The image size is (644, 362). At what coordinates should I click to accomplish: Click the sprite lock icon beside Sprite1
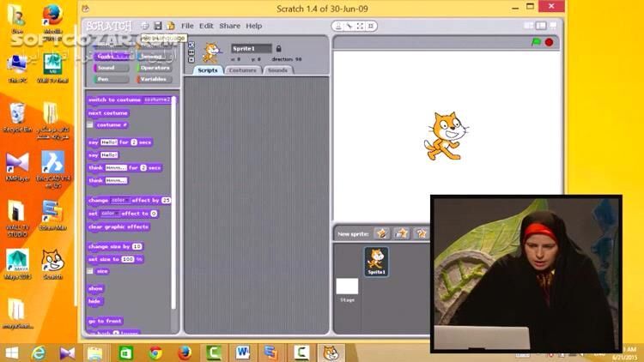pyautogui.click(x=279, y=49)
